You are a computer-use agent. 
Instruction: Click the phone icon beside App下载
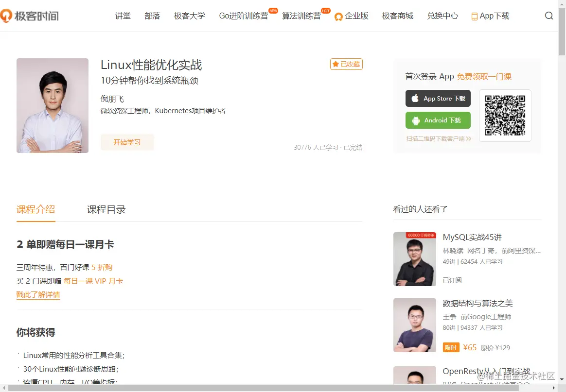click(474, 17)
